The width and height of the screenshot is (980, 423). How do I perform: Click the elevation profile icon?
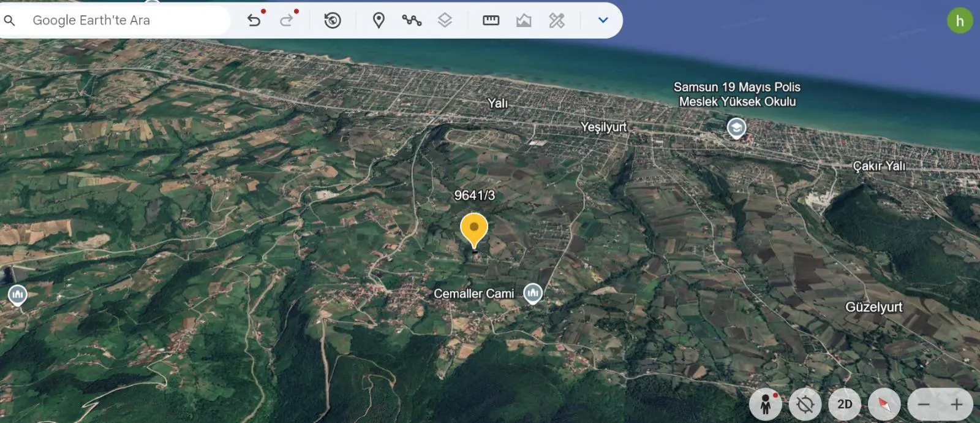tap(524, 20)
